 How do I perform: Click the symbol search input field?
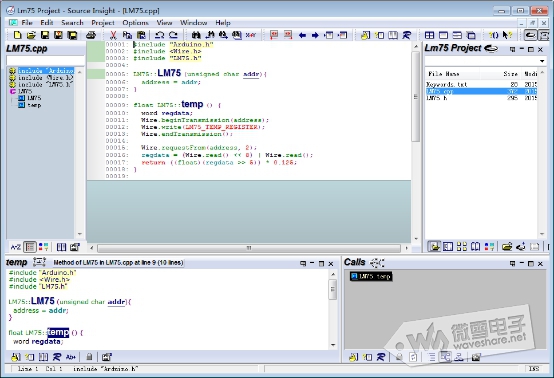[46, 60]
